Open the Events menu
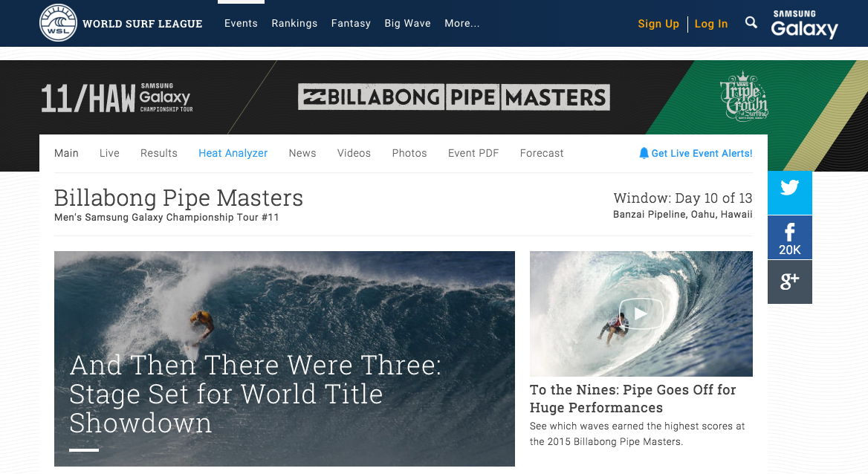The height and width of the screenshot is (474, 868). click(241, 23)
